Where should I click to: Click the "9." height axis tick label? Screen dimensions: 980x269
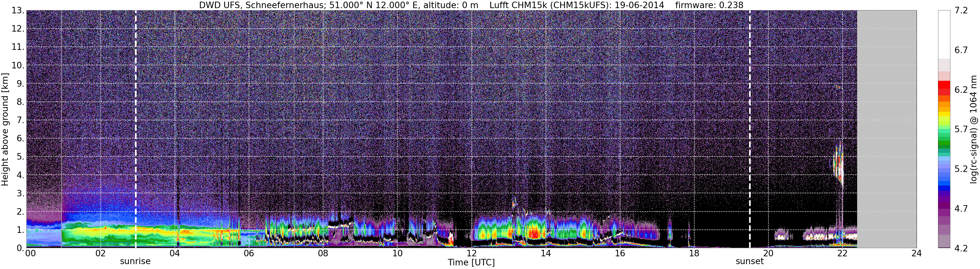(20, 84)
